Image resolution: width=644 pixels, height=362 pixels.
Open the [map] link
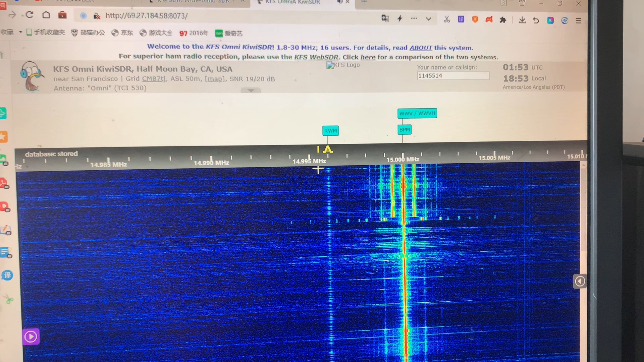tap(215, 79)
